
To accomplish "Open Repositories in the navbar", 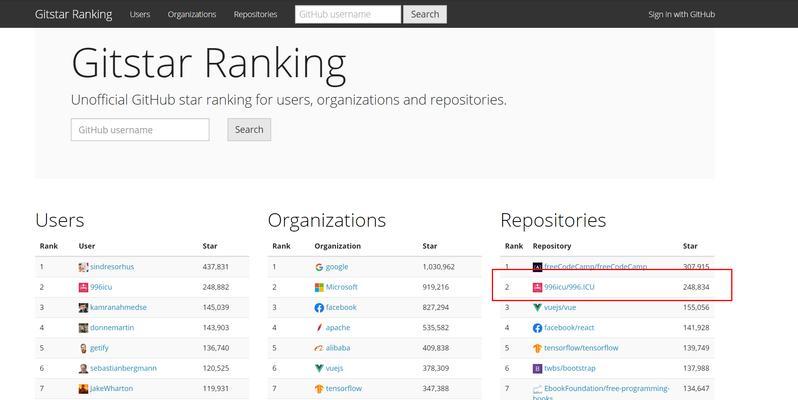I will (255, 14).
